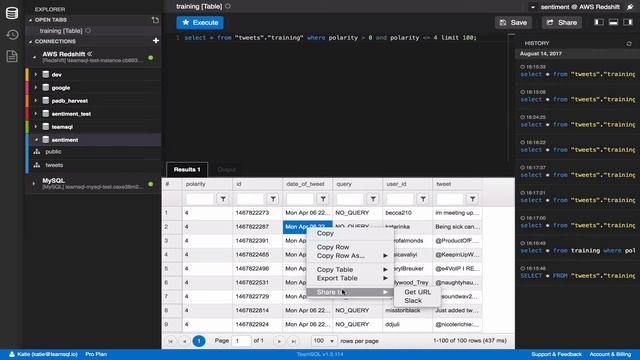The image size is (640, 360).
Task: Filter the polarity column
Action: [x=223, y=199]
